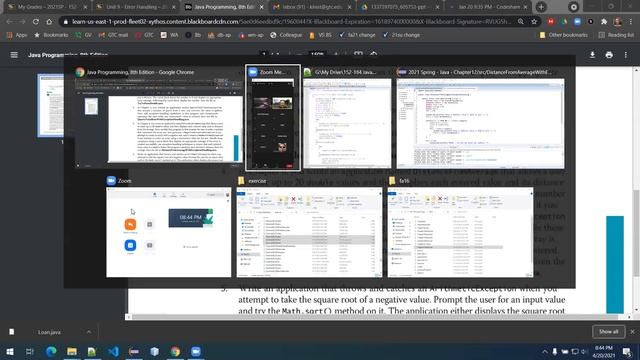Open Task View on the taskbar
Image resolution: width=640 pixels, height=360 pixels.
pos(29,351)
